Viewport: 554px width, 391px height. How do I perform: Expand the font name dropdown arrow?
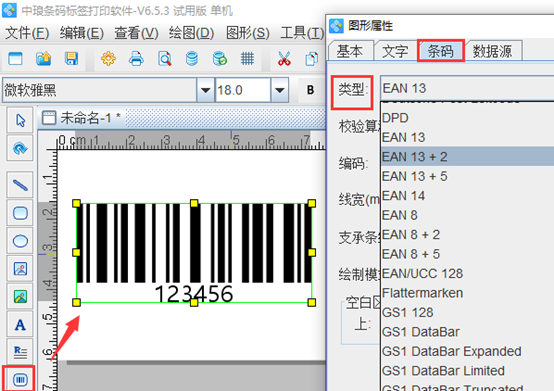point(205,90)
